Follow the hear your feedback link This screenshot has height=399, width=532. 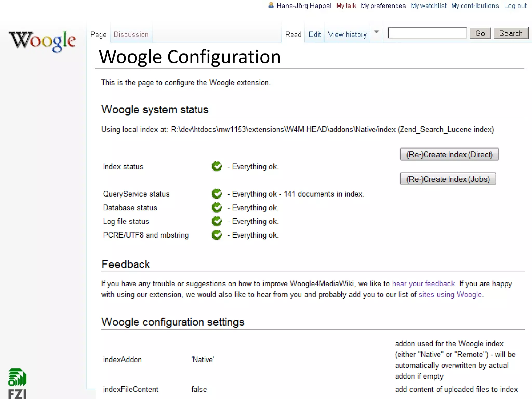click(424, 284)
